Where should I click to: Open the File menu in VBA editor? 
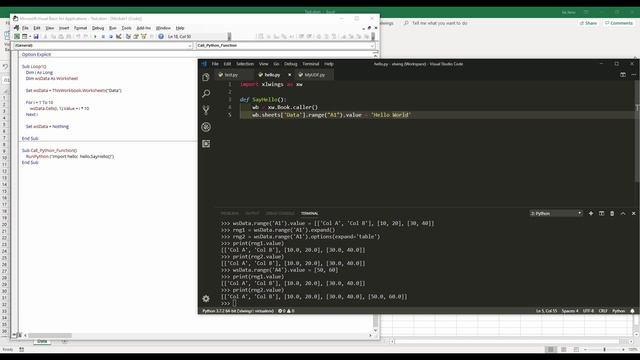[x=25, y=28]
